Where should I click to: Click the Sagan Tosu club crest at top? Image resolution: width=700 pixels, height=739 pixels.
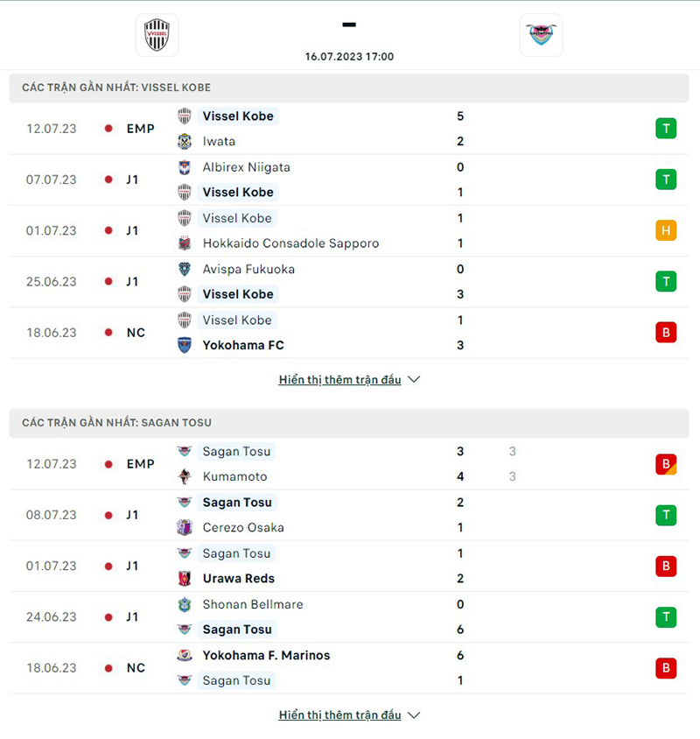coord(541,35)
